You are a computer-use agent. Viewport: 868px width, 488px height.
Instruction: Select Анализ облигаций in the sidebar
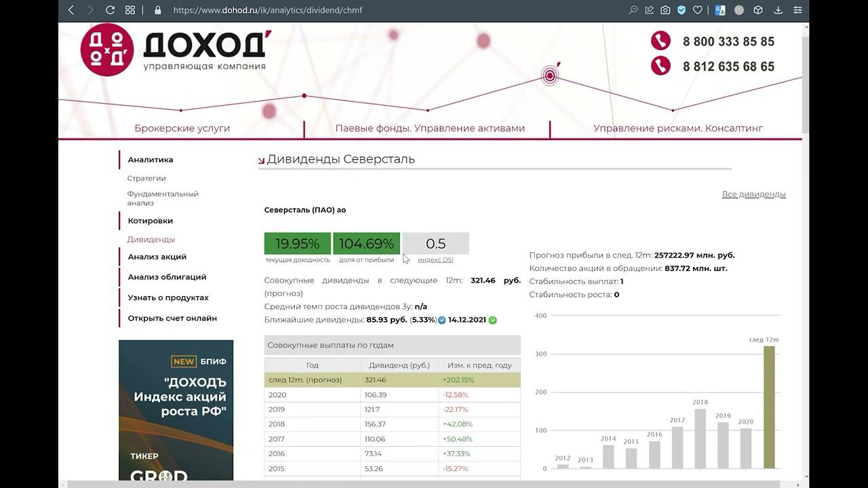pyautogui.click(x=167, y=277)
